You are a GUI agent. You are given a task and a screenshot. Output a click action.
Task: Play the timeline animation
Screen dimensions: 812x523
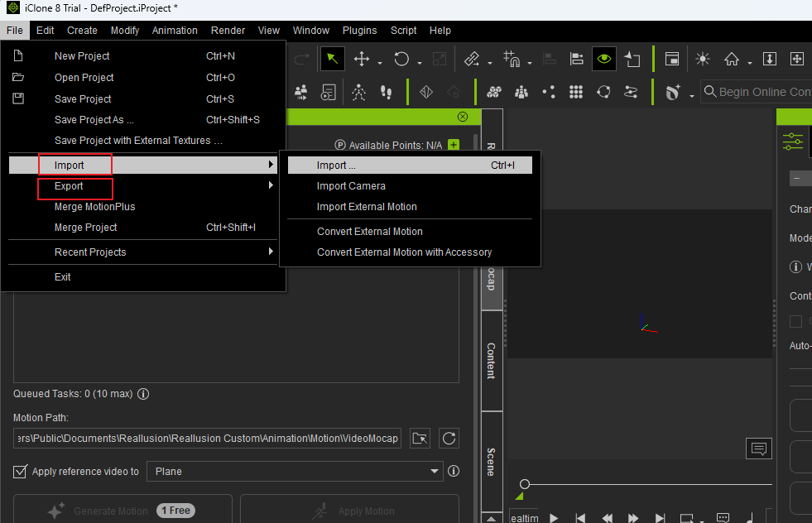pyautogui.click(x=554, y=518)
